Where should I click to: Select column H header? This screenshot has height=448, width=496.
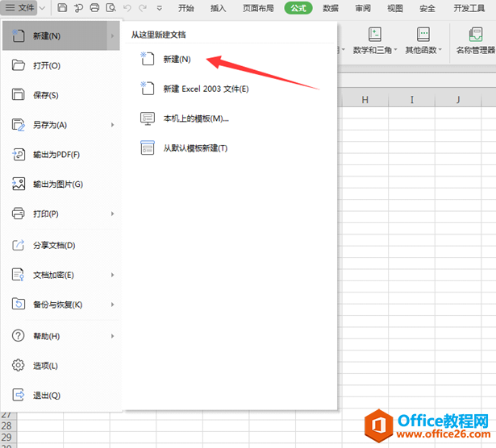click(365, 100)
